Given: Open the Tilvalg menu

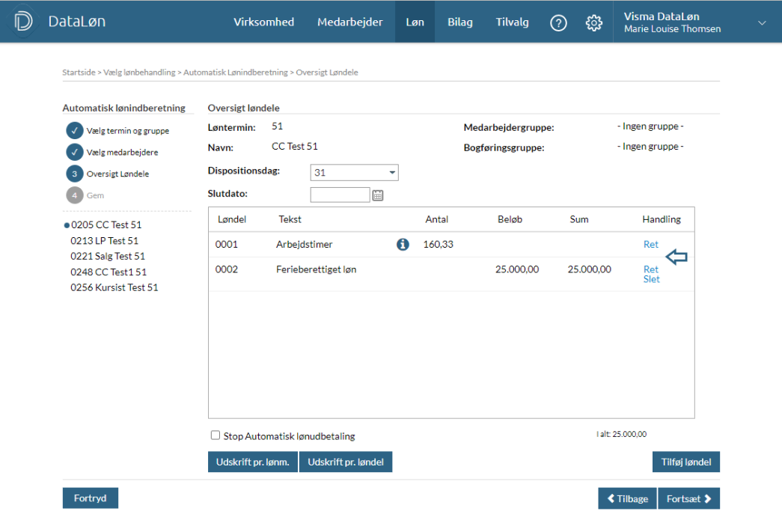Looking at the screenshot, I should click(512, 22).
